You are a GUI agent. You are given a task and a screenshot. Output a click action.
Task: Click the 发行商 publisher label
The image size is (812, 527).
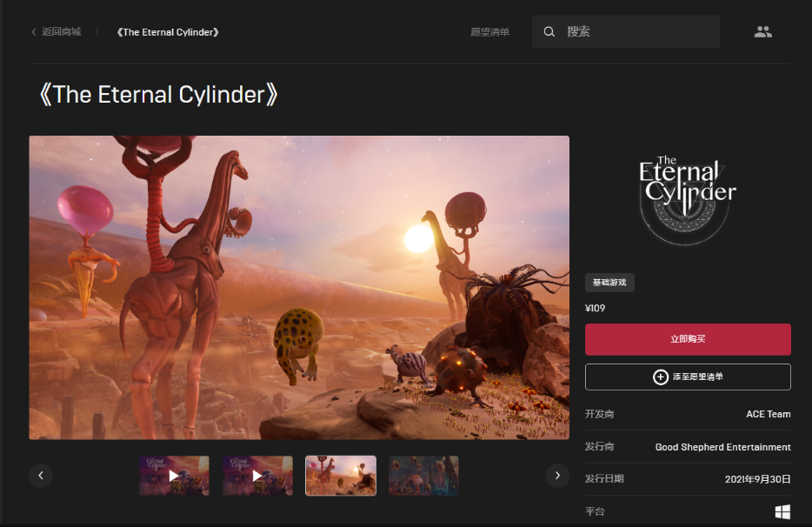[599, 447]
